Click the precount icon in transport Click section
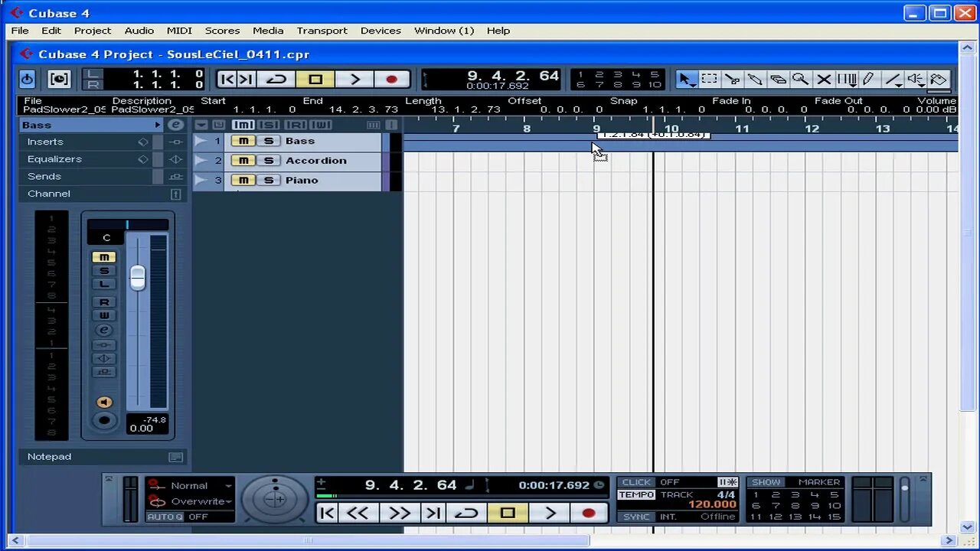 pos(727,482)
